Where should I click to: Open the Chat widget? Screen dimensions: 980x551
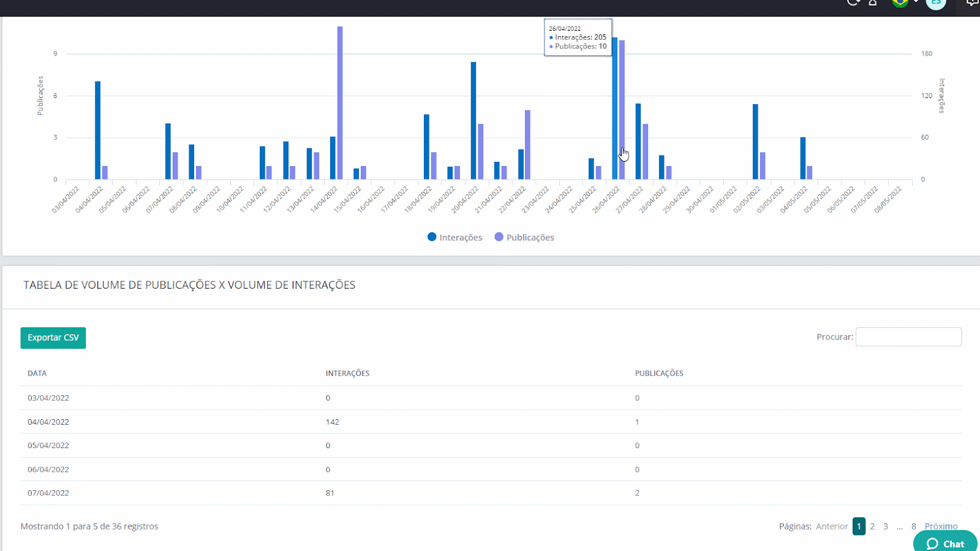coord(945,543)
